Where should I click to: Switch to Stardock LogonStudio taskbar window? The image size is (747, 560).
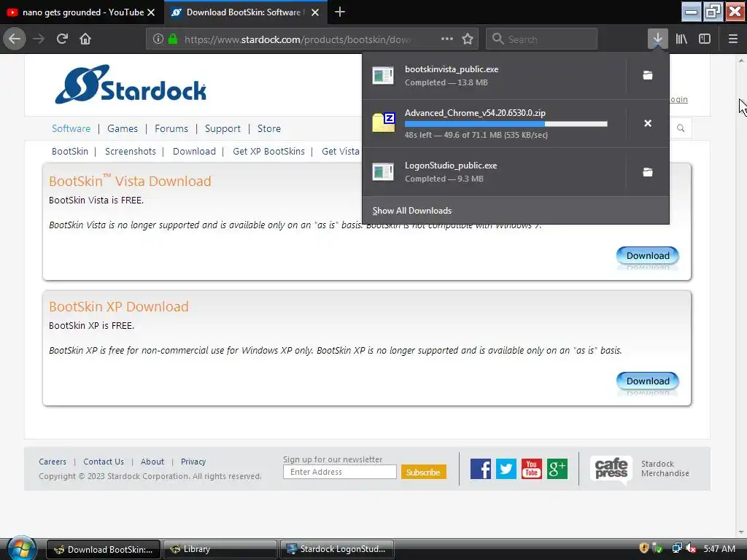pyautogui.click(x=337, y=549)
